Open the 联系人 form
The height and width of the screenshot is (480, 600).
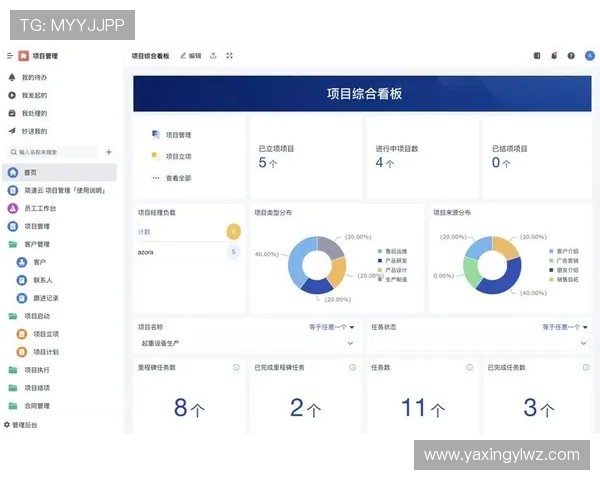(x=34, y=280)
